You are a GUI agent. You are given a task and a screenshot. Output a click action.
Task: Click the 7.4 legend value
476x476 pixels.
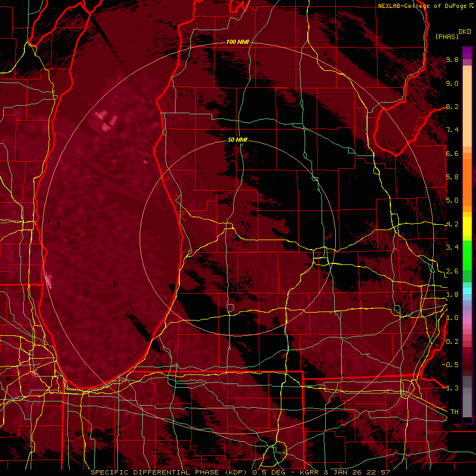click(452, 130)
